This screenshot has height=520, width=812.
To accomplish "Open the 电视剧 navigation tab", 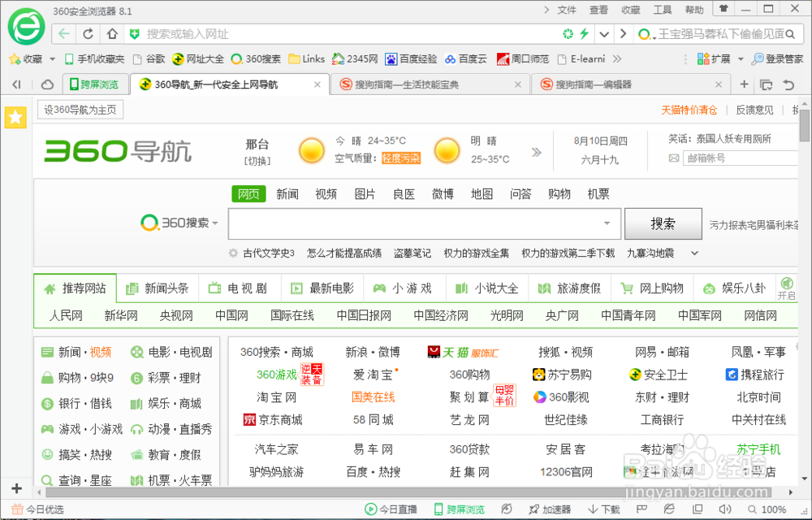I will tap(240, 288).
